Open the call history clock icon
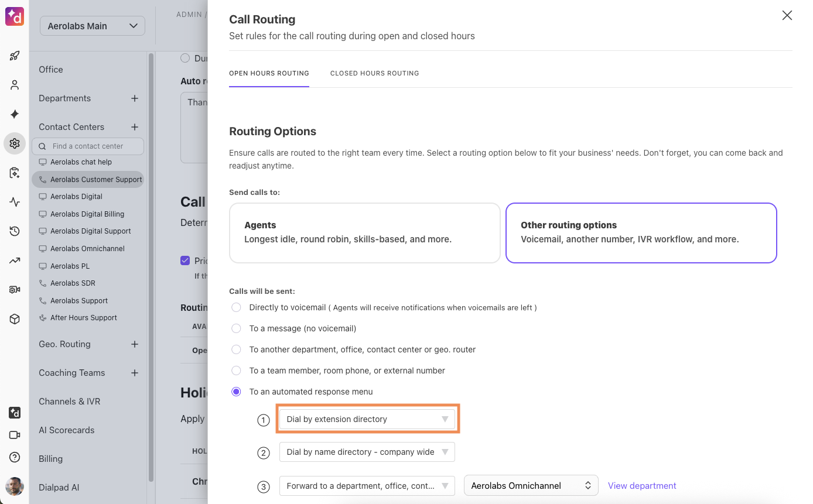813x504 pixels. (14, 231)
